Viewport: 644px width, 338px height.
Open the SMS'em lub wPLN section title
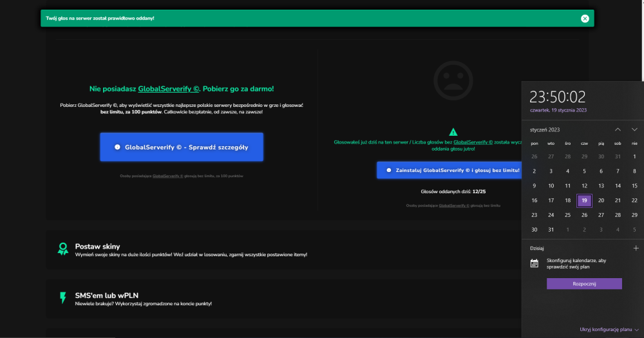pyautogui.click(x=107, y=296)
